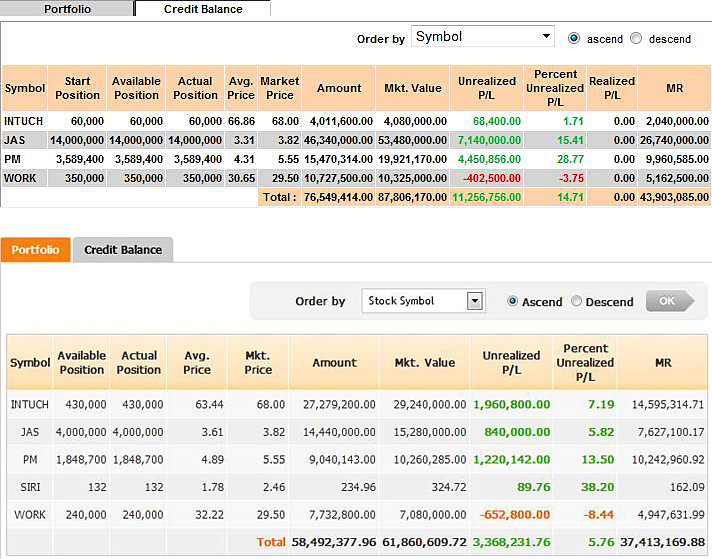
Task: Click the Realized P/L column header
Action: tap(611, 88)
